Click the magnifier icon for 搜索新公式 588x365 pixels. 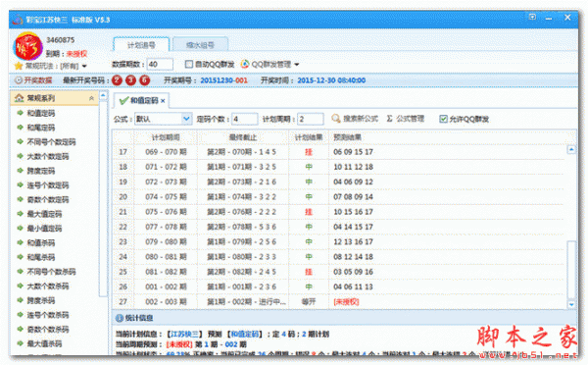(x=336, y=119)
